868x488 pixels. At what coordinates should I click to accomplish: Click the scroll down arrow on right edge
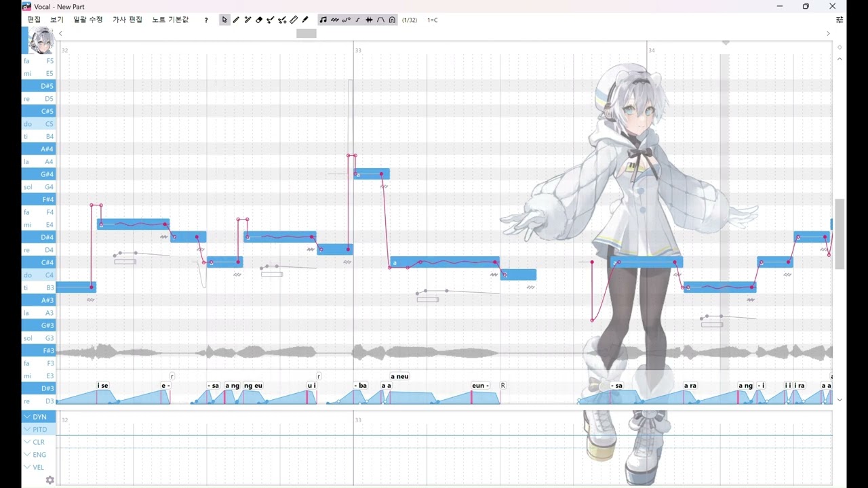(x=840, y=400)
